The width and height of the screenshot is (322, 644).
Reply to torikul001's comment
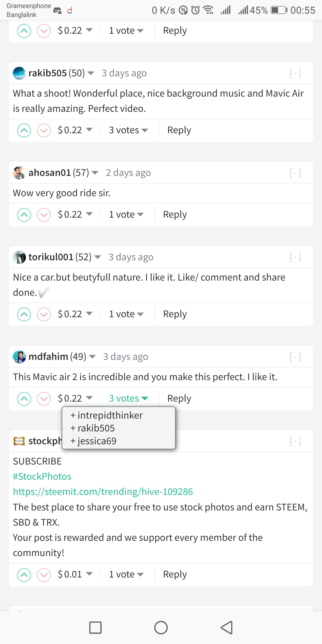coord(175,314)
